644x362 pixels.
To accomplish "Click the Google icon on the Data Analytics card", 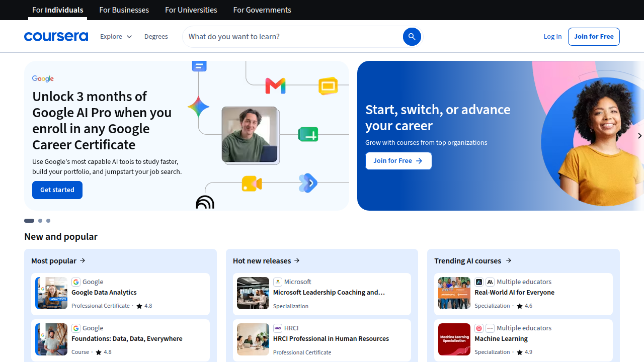I will pos(76,282).
